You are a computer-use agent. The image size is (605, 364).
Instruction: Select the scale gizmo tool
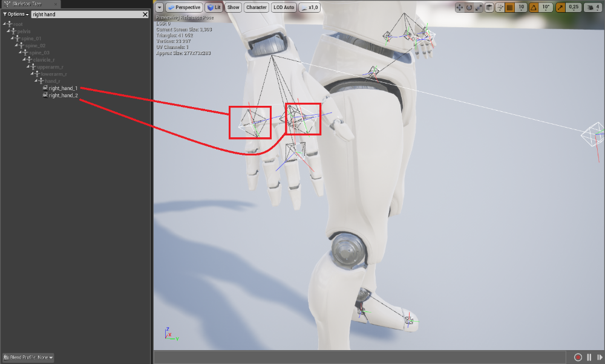[x=479, y=7]
